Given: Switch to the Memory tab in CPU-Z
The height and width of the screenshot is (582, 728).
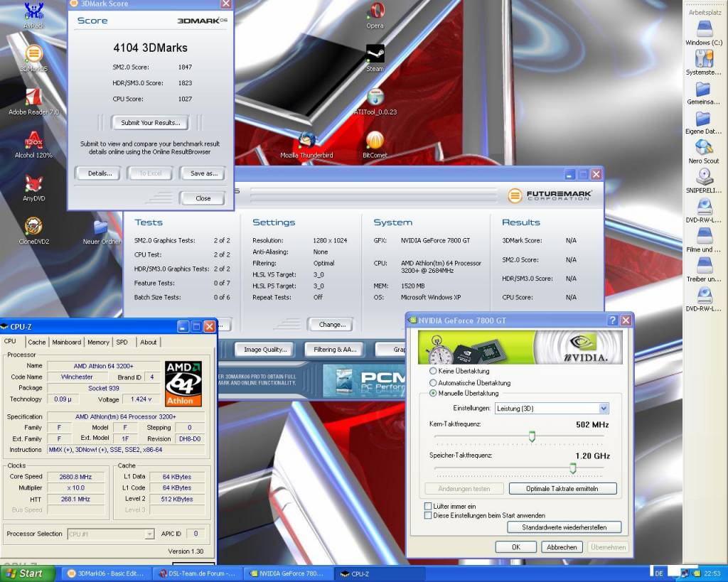Looking at the screenshot, I should click(x=98, y=342).
